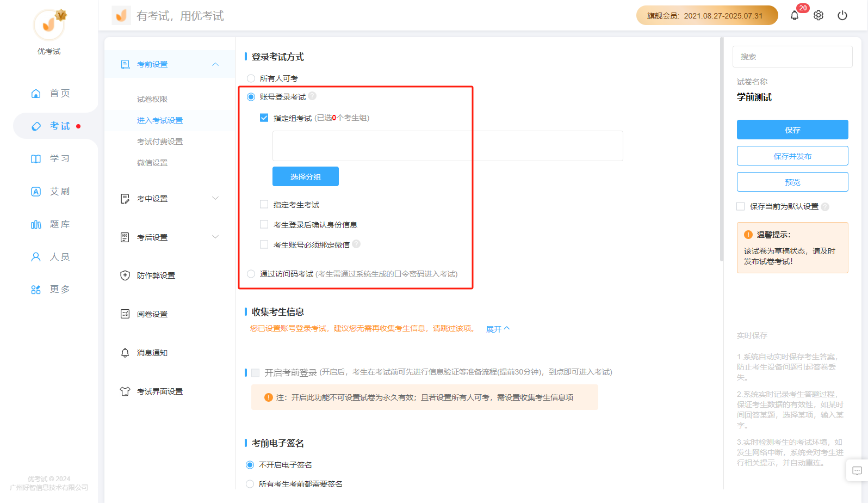868x503 pixels.
Task: Click the 考后设置 section icon
Action: click(x=125, y=237)
